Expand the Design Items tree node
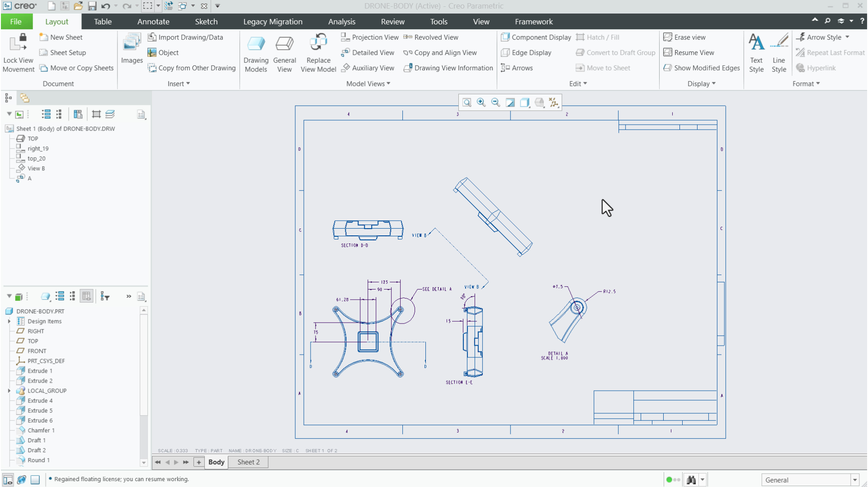The image size is (868, 487). [9, 321]
